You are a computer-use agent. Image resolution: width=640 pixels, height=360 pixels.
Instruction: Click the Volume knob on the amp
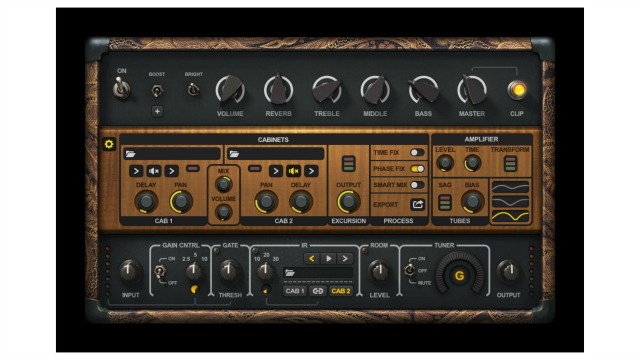click(230, 89)
